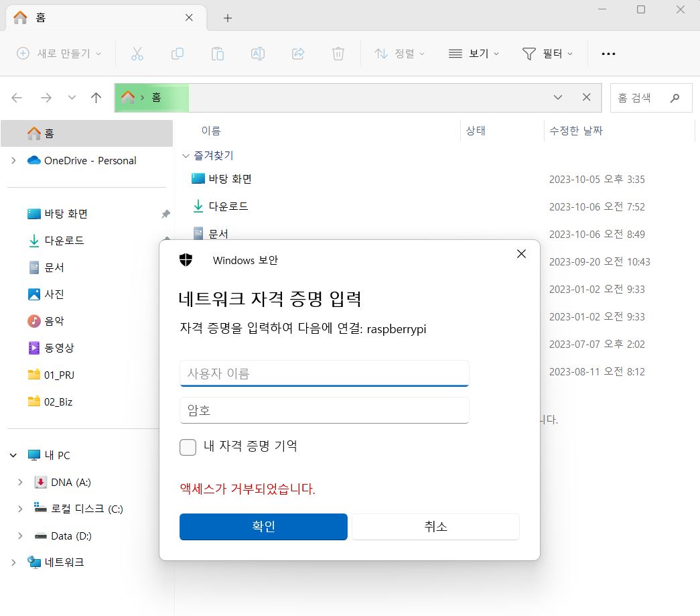Sort by the 상태 column header
The height and width of the screenshot is (616, 700).
pyautogui.click(x=476, y=131)
